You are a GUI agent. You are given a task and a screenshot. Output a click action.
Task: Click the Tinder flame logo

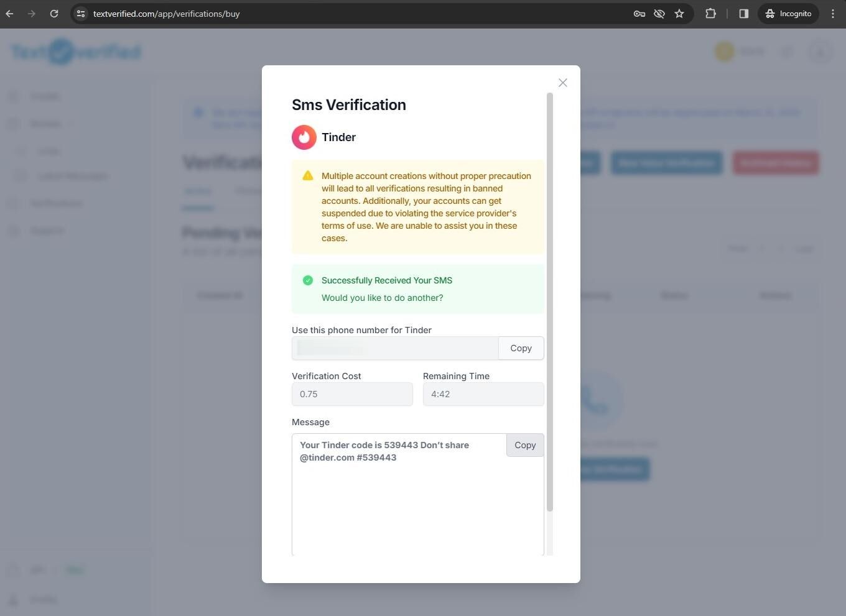304,137
